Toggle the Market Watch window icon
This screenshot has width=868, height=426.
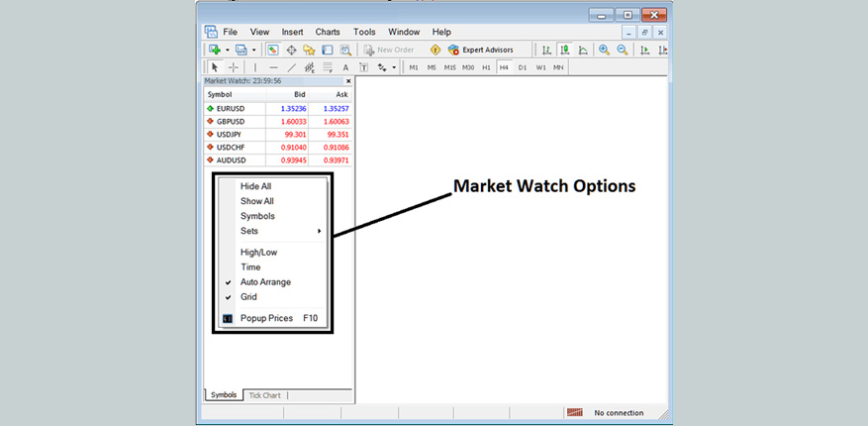(x=272, y=50)
